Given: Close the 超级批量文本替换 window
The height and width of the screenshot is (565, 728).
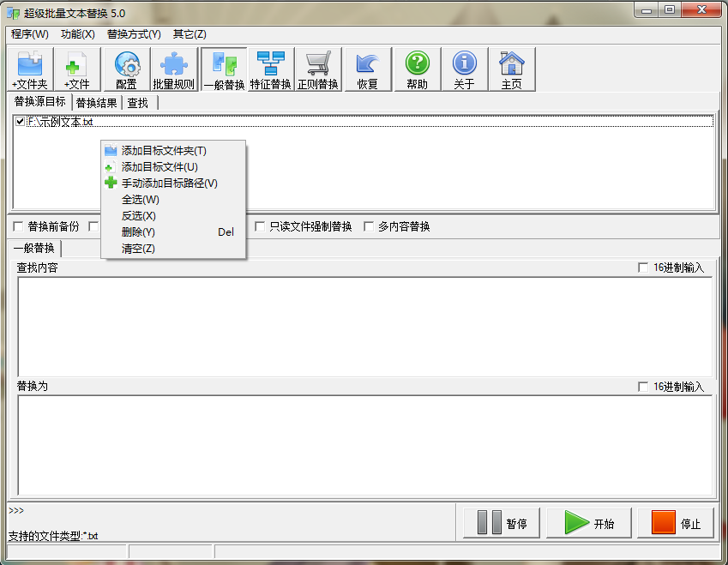Looking at the screenshot, I should click(702, 9).
